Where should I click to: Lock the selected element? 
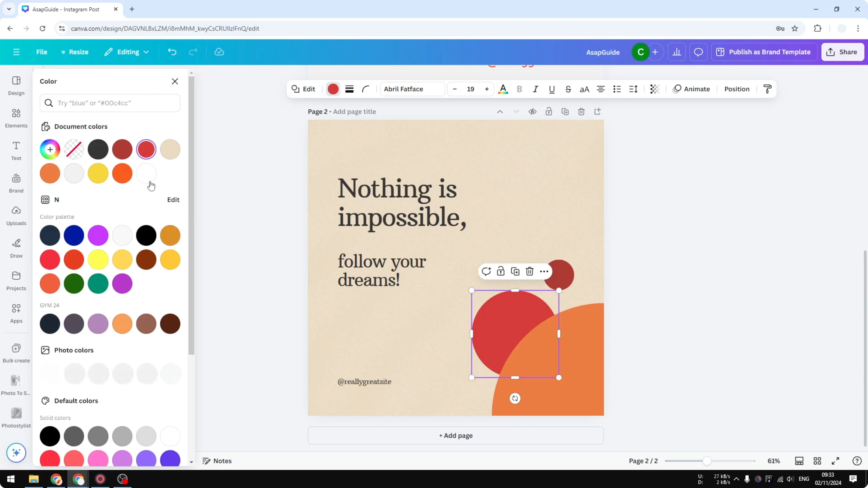501,271
